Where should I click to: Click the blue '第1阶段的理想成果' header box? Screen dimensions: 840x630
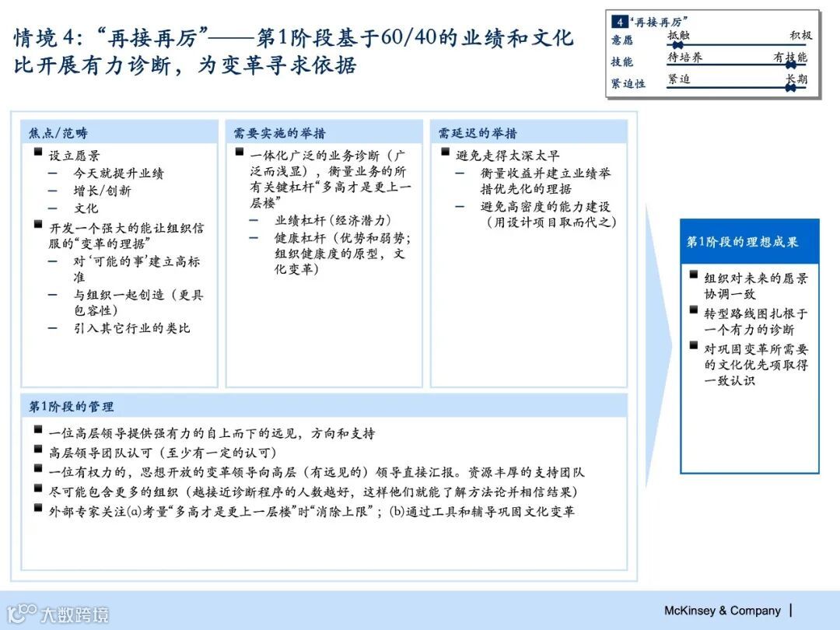click(x=750, y=242)
